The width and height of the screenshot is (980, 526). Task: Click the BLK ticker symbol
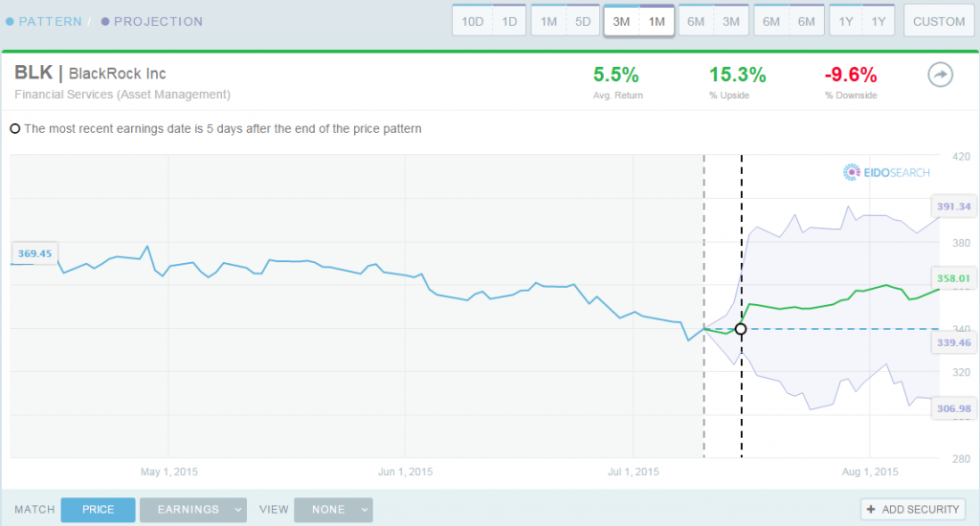point(33,73)
